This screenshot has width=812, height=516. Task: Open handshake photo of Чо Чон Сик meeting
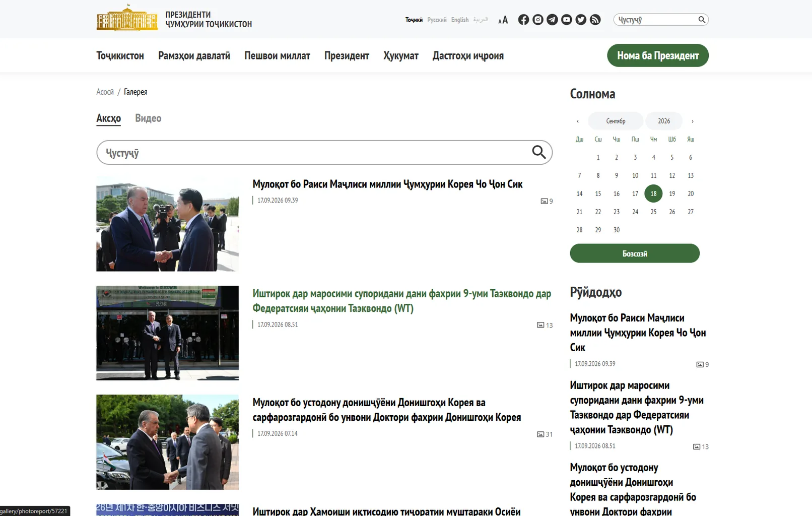pyautogui.click(x=167, y=224)
